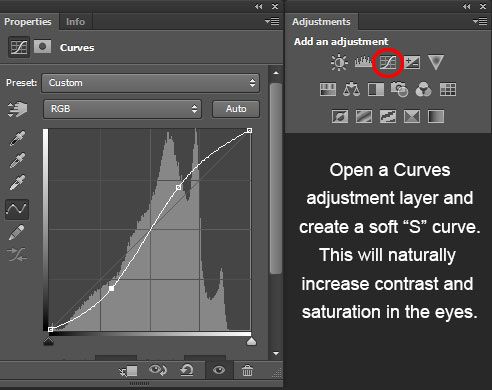Open the Preset Custom dropdown
The width and height of the screenshot is (492, 390).
151,83
